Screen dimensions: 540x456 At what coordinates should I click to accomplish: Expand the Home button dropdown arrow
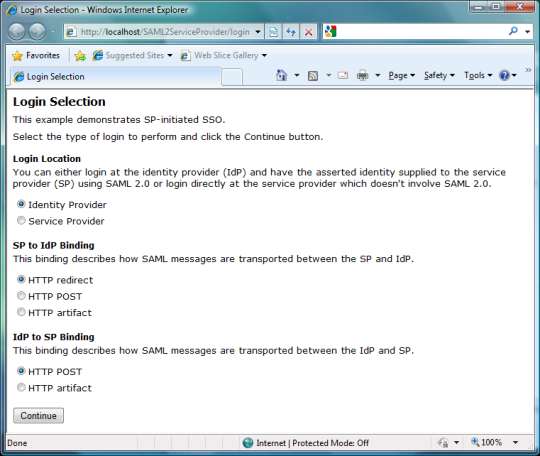click(x=297, y=75)
